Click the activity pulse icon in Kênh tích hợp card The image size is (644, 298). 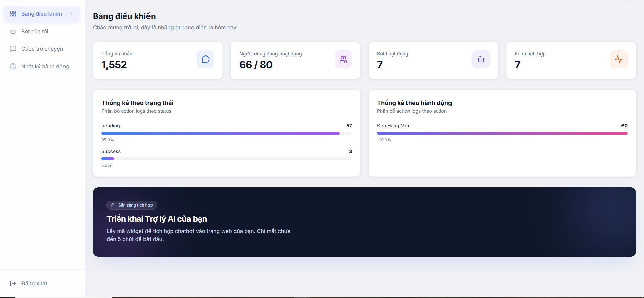click(x=618, y=59)
